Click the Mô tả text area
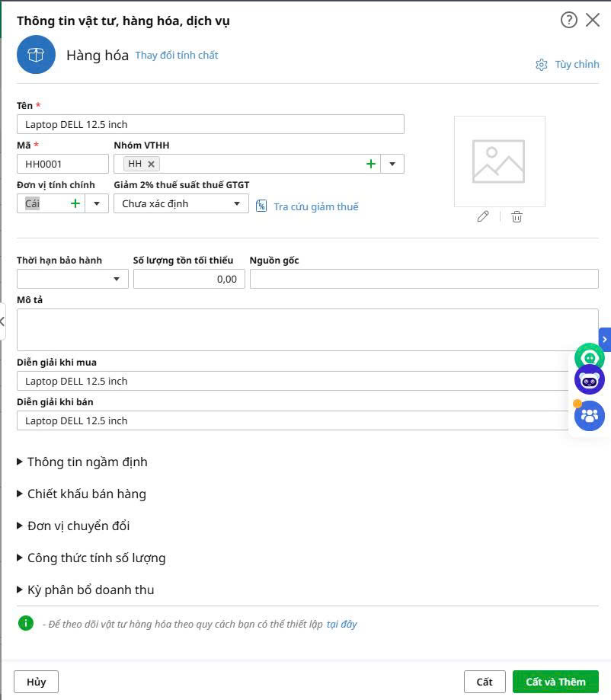Image resolution: width=611 pixels, height=700 pixels. coord(307,329)
